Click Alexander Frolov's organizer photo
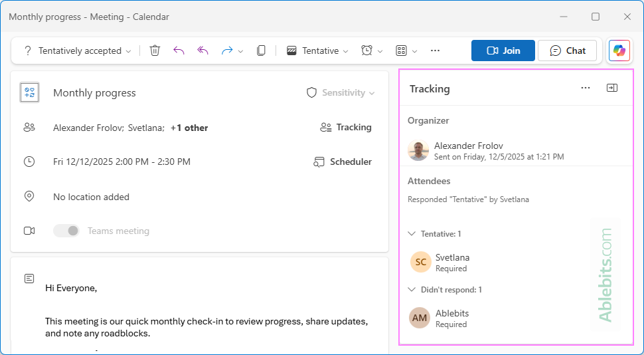The height and width of the screenshot is (355, 644). (418, 150)
